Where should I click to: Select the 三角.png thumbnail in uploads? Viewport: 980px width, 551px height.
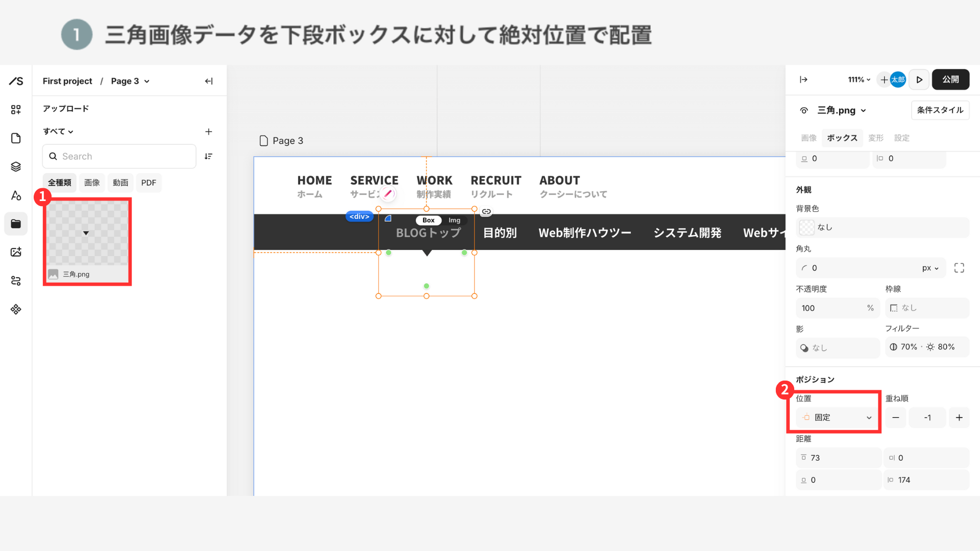(87, 234)
